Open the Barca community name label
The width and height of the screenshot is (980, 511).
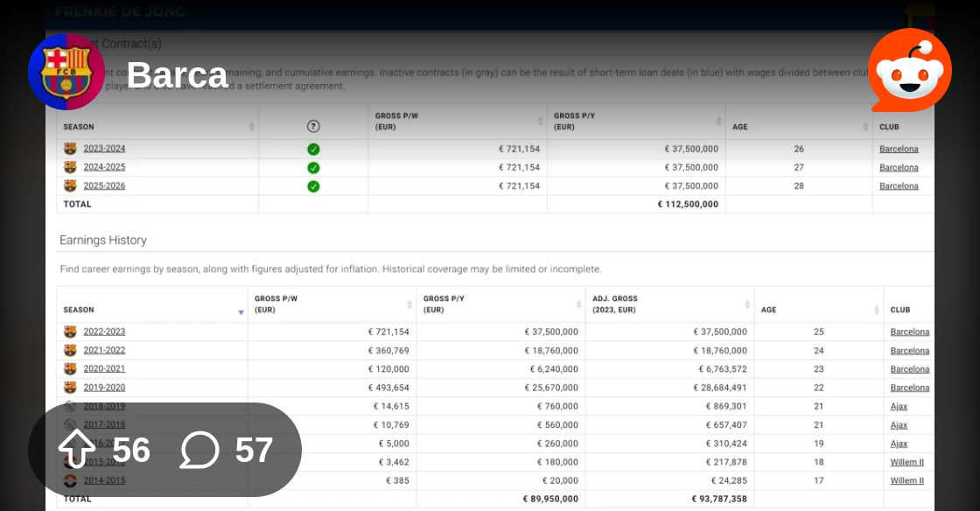[x=178, y=75]
